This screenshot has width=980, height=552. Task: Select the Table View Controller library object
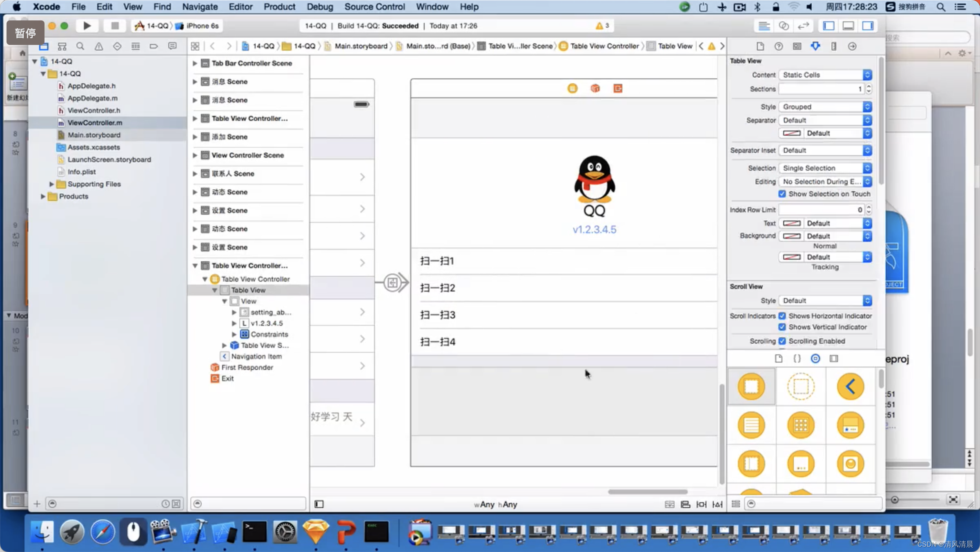751,425
